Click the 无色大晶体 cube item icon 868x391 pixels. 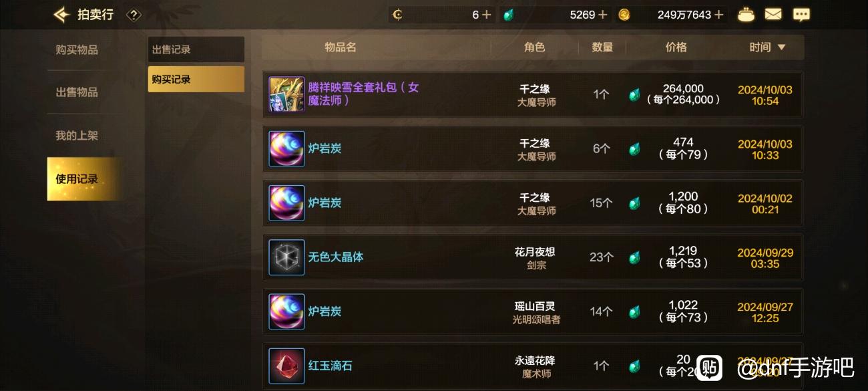coord(286,257)
